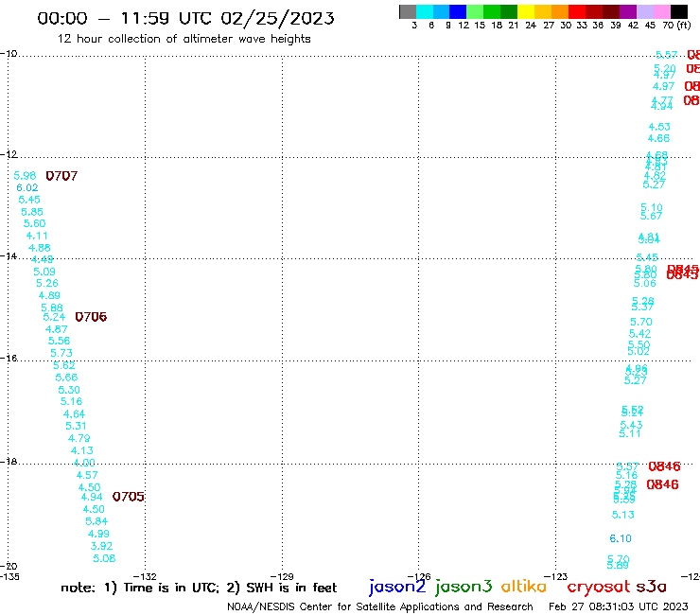Click the '-129' longitude axis label
The width and height of the screenshot is (700, 615).
click(x=282, y=576)
